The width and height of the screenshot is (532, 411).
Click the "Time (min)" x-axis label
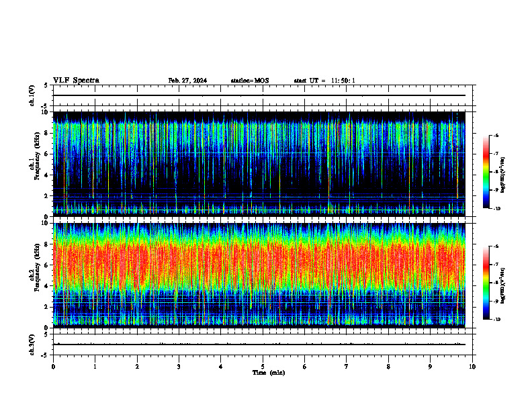[x=269, y=373]
